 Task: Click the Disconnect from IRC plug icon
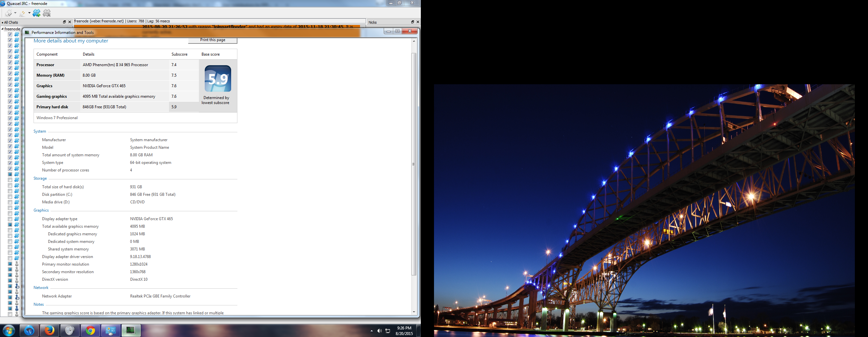(x=22, y=13)
